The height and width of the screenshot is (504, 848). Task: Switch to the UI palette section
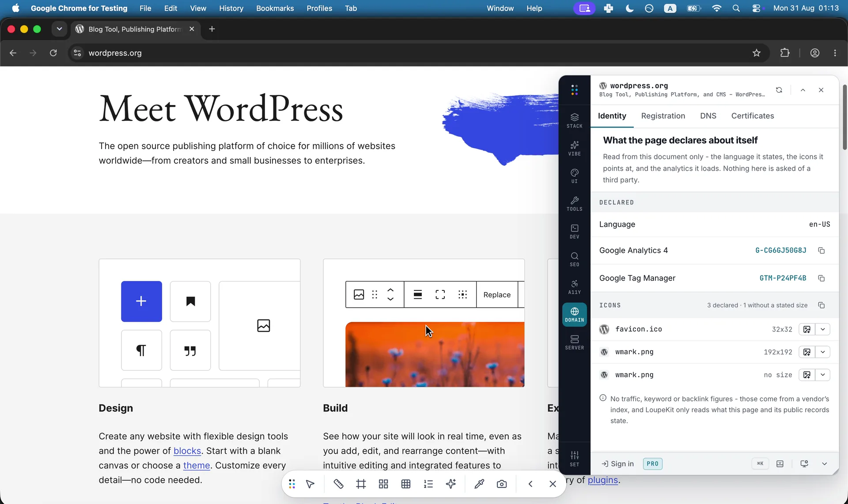click(574, 176)
